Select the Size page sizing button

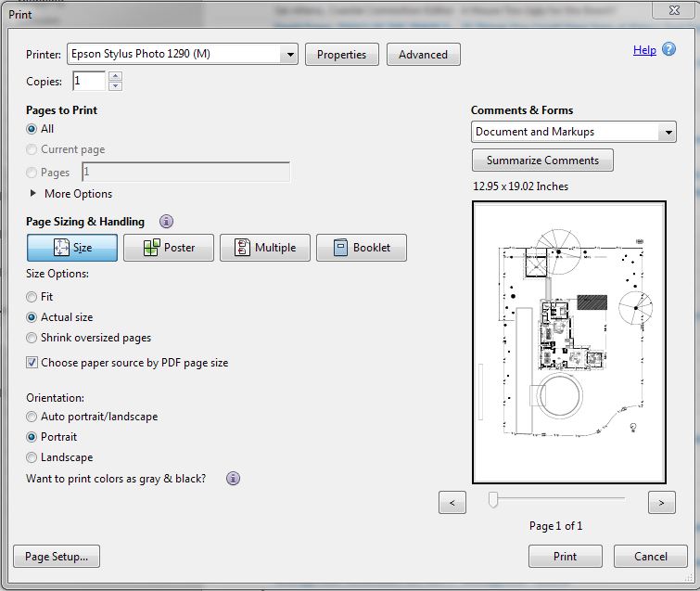point(72,248)
